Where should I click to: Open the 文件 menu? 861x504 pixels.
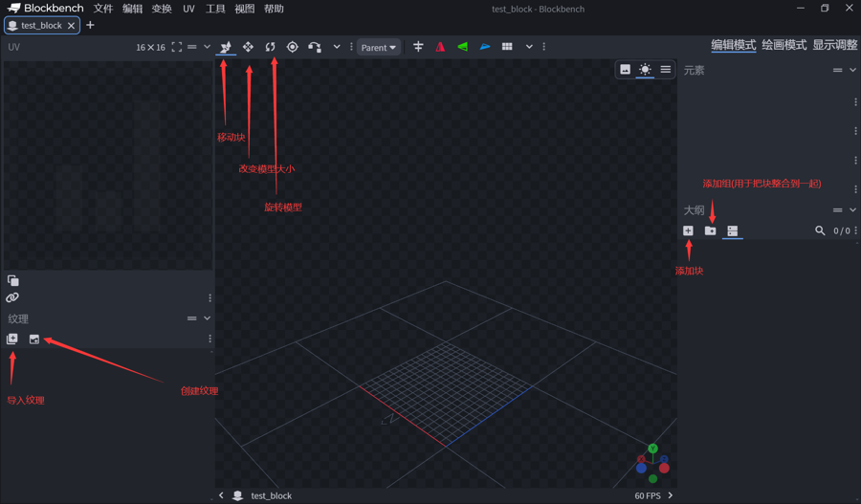(x=103, y=9)
